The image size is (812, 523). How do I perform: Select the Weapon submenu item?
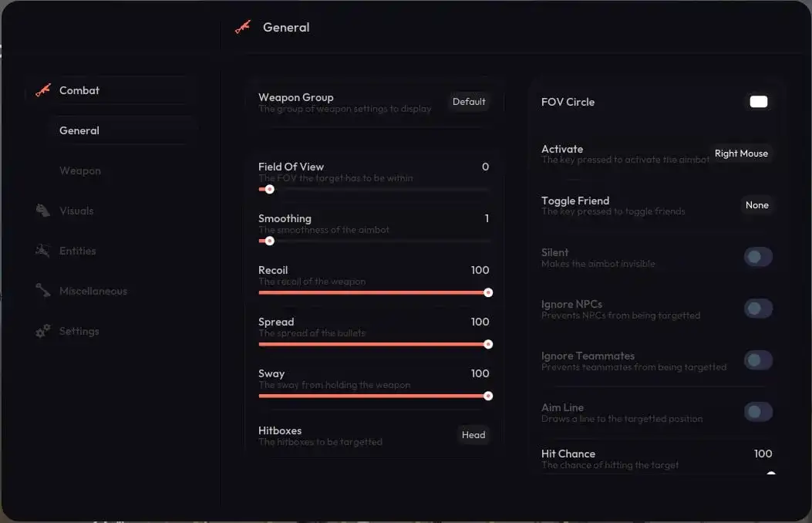click(80, 170)
